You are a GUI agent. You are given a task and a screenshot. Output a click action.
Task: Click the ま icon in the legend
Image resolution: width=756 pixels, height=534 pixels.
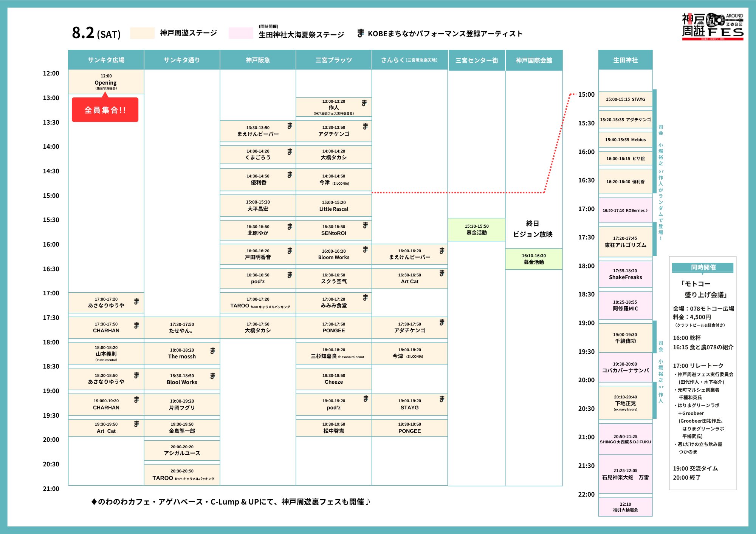[361, 33]
